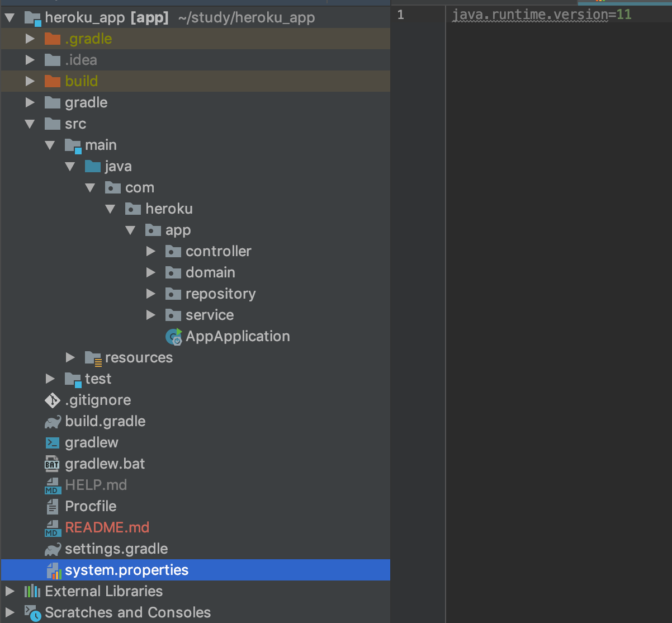Expand the gradle folder arrow

tap(30, 103)
